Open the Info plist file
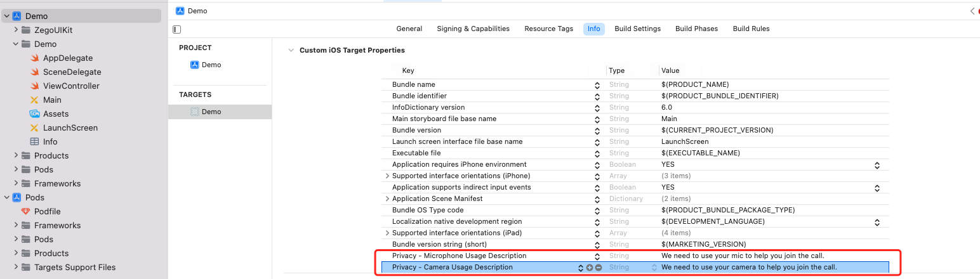This screenshot has height=279, width=980. coord(50,141)
